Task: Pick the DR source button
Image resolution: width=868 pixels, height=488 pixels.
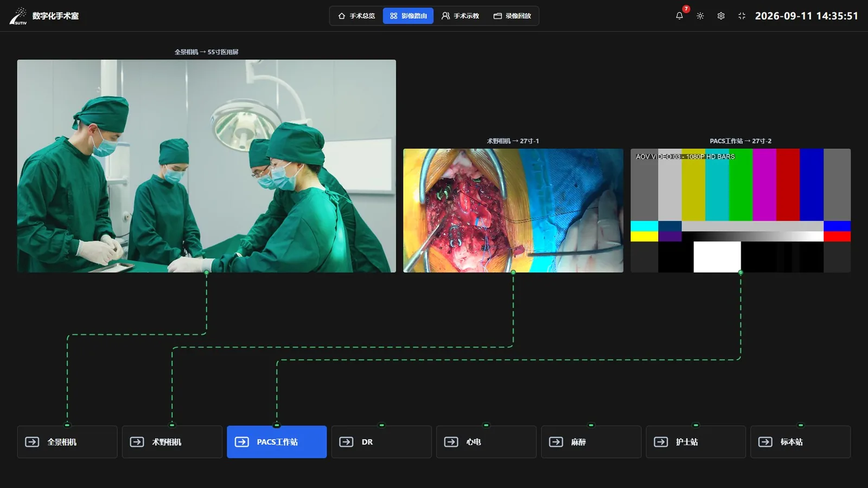Action: click(381, 442)
